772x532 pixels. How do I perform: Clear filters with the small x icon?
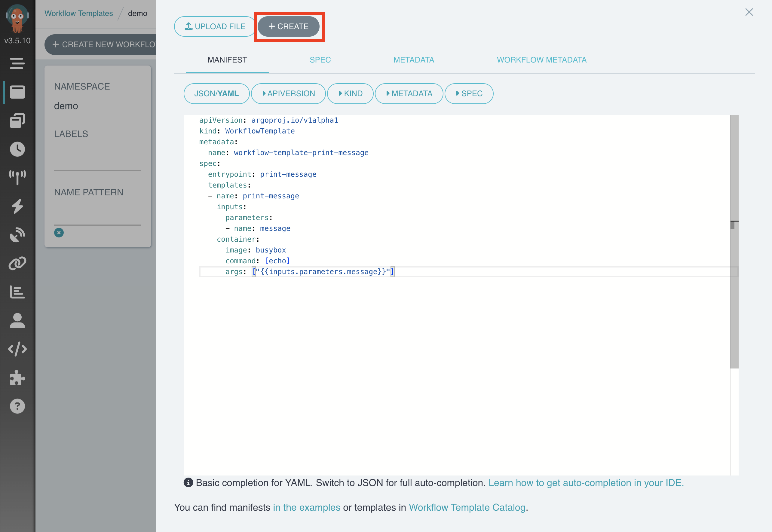pos(59,233)
